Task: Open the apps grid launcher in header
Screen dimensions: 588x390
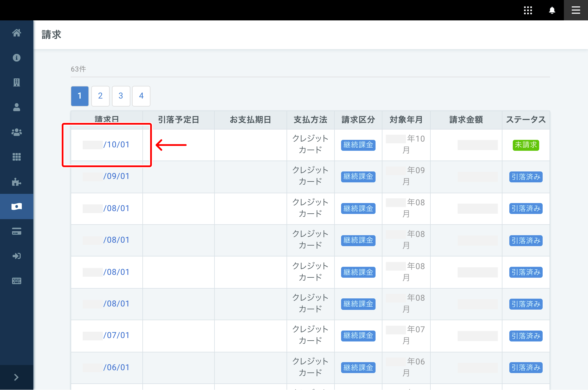Action: [528, 10]
